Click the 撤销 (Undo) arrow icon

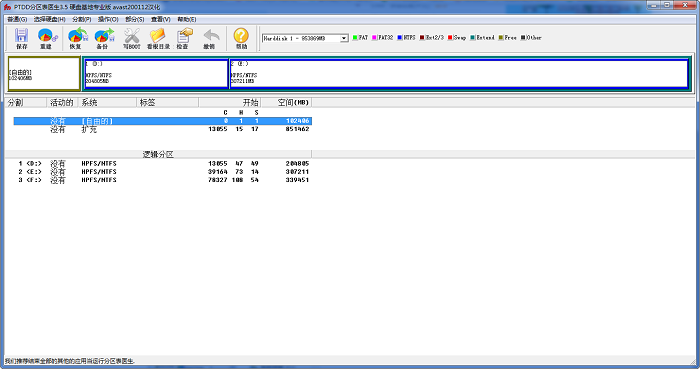coord(211,36)
